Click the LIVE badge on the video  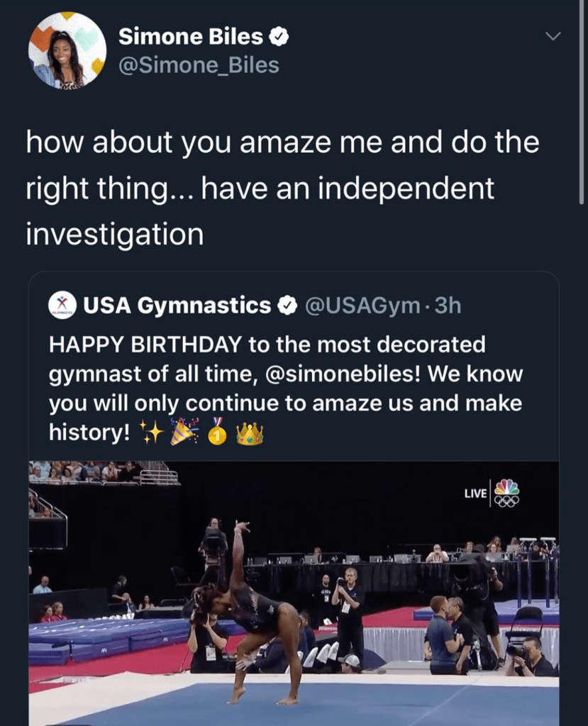(475, 493)
